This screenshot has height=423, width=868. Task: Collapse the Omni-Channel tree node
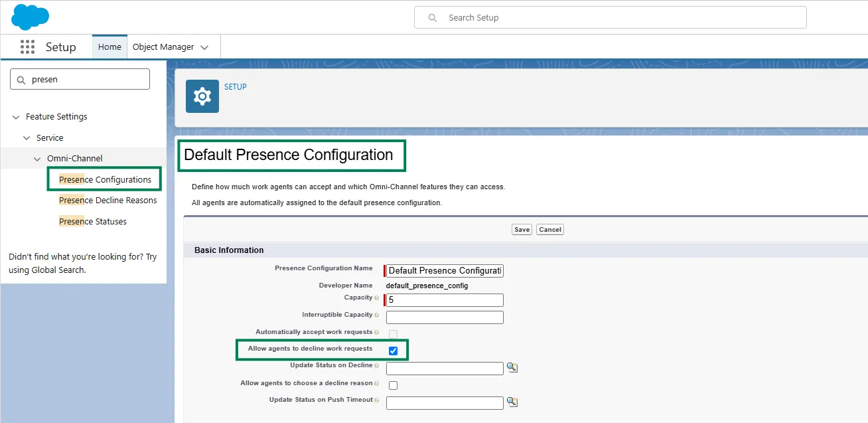[x=37, y=159]
